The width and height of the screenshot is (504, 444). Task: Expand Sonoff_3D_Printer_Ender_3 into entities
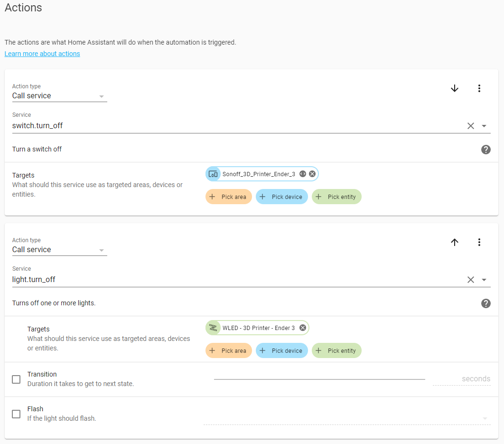pos(302,174)
